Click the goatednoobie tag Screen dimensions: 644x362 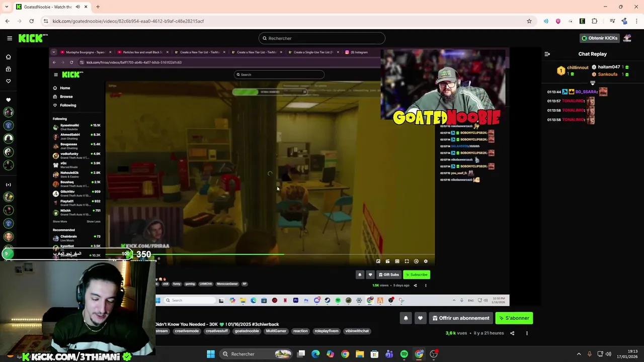(247, 331)
